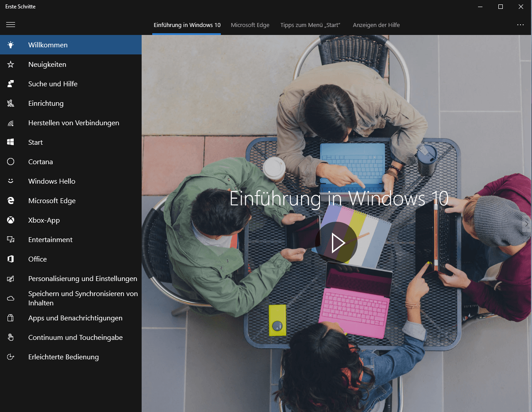Click the Edge browser icon in sidebar
The image size is (532, 412).
[11, 200]
